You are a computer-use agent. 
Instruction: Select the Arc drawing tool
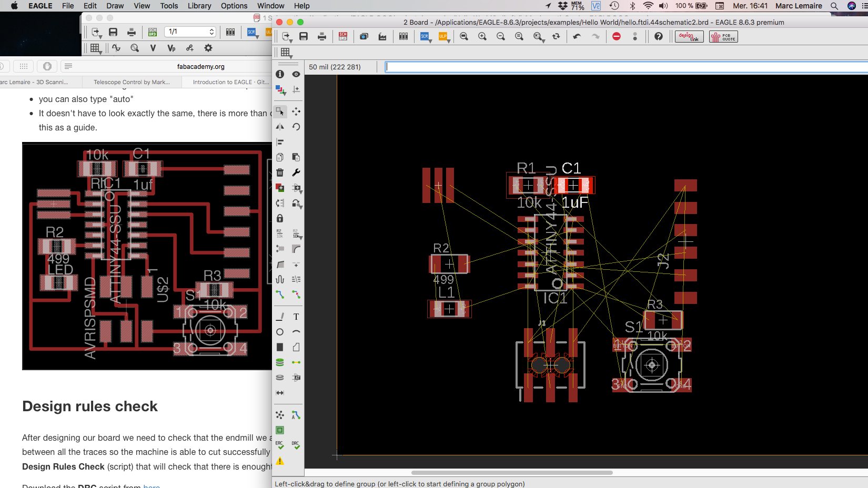point(296,332)
